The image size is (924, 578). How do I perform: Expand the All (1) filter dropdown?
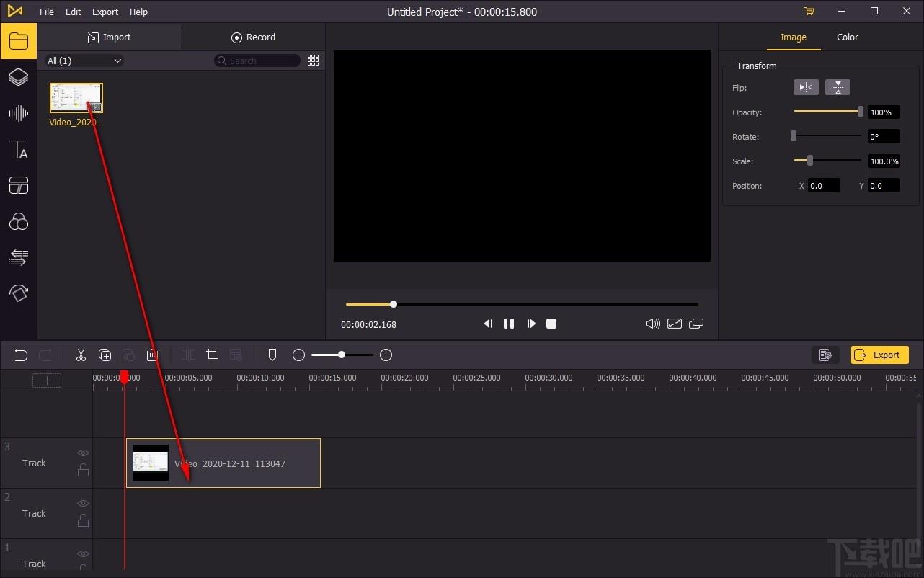pyautogui.click(x=84, y=61)
